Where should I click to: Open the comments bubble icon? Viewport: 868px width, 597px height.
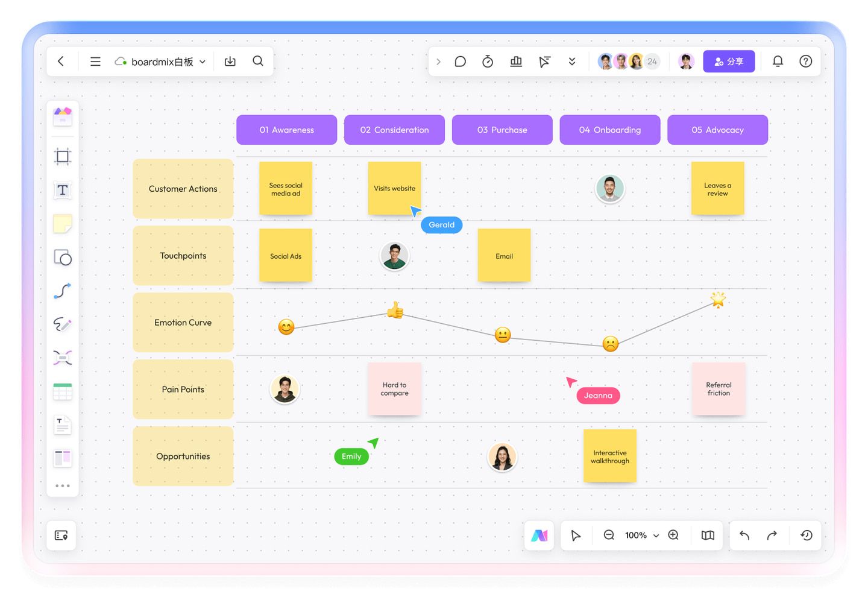tap(461, 62)
